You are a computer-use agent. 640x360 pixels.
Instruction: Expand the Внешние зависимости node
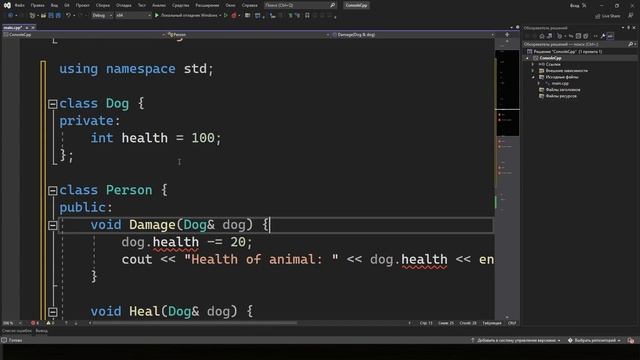[x=533, y=71]
